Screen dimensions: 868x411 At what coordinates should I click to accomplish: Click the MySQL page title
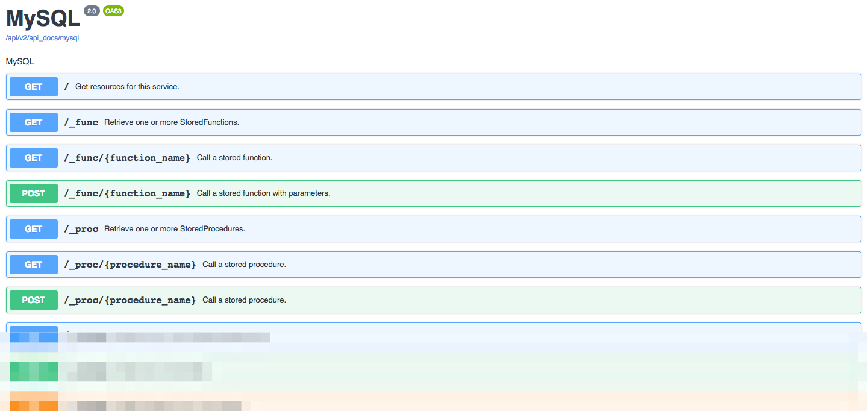[x=42, y=19]
